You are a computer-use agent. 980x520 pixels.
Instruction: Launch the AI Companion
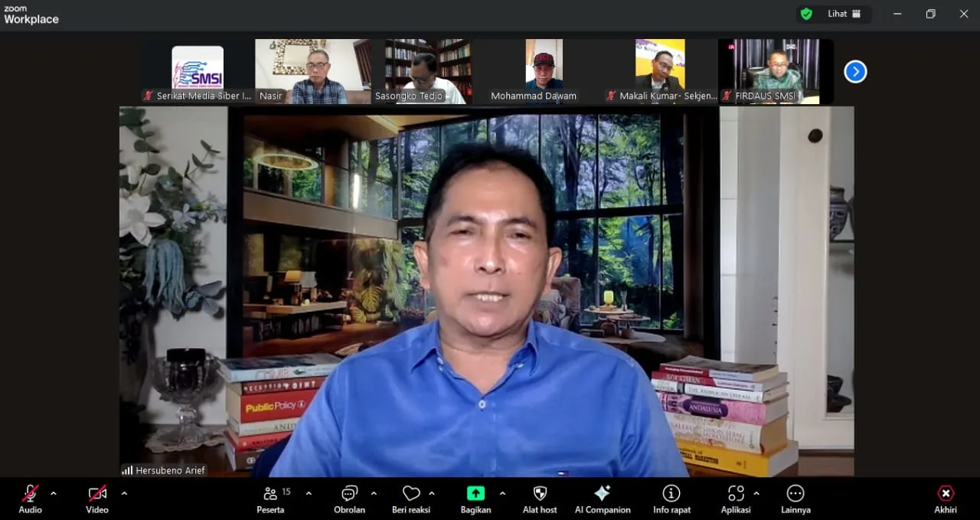[x=603, y=499]
